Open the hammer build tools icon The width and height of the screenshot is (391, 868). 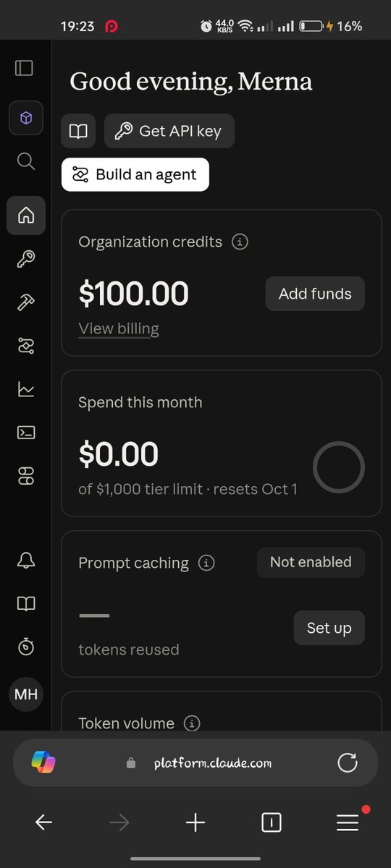coord(26,302)
